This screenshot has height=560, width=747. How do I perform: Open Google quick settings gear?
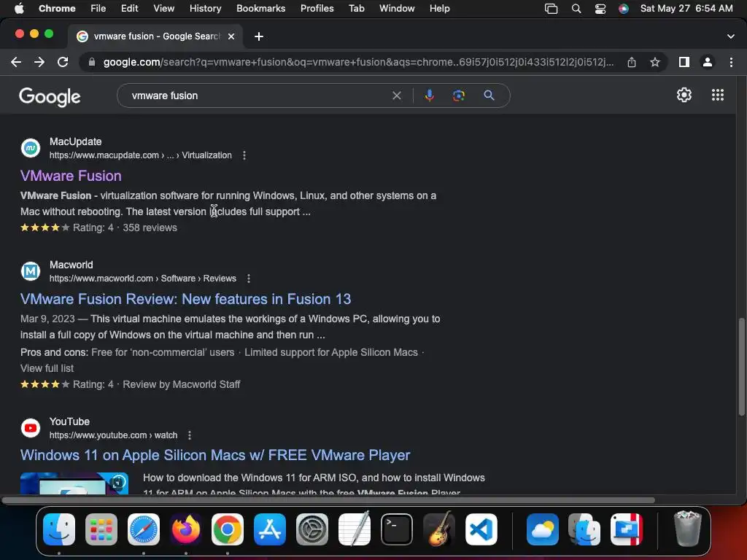coord(684,95)
